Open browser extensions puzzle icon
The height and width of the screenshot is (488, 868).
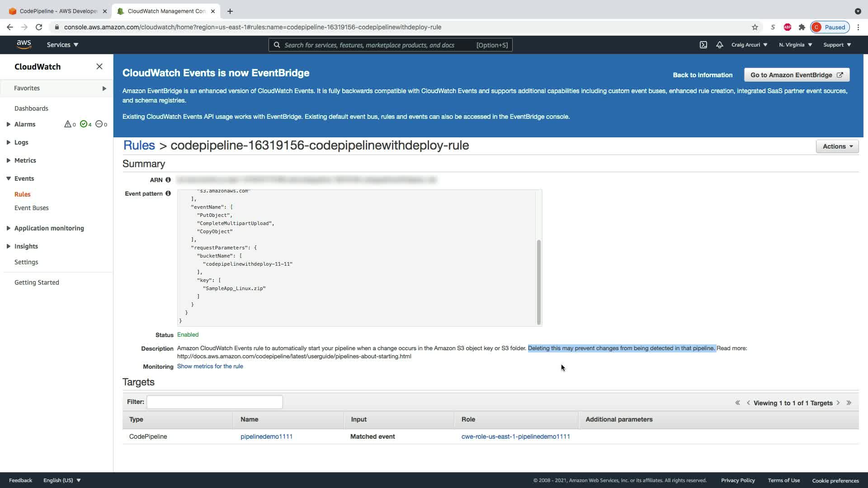point(802,27)
